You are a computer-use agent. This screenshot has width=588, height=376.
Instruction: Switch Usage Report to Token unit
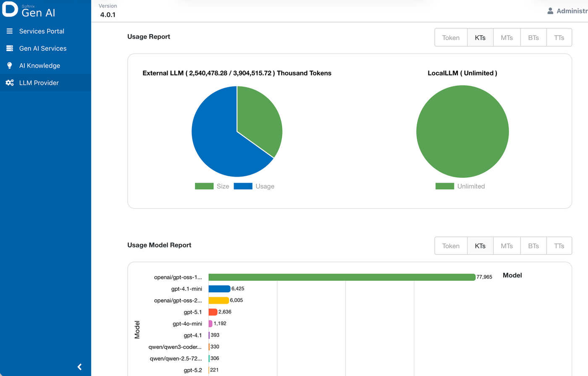[451, 38]
